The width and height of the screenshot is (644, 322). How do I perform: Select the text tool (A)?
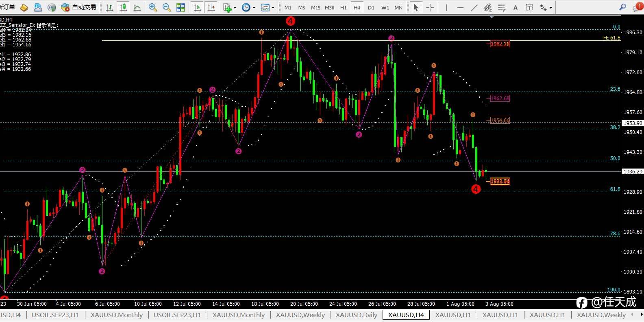[516, 7]
